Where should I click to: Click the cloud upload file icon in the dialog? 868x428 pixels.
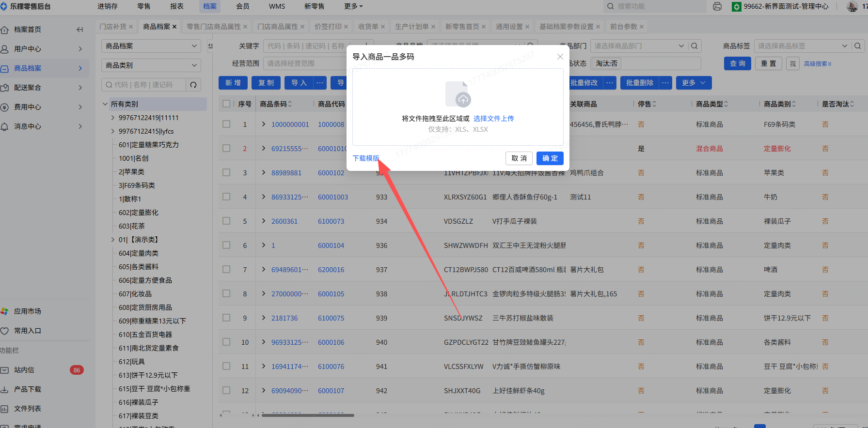(458, 94)
